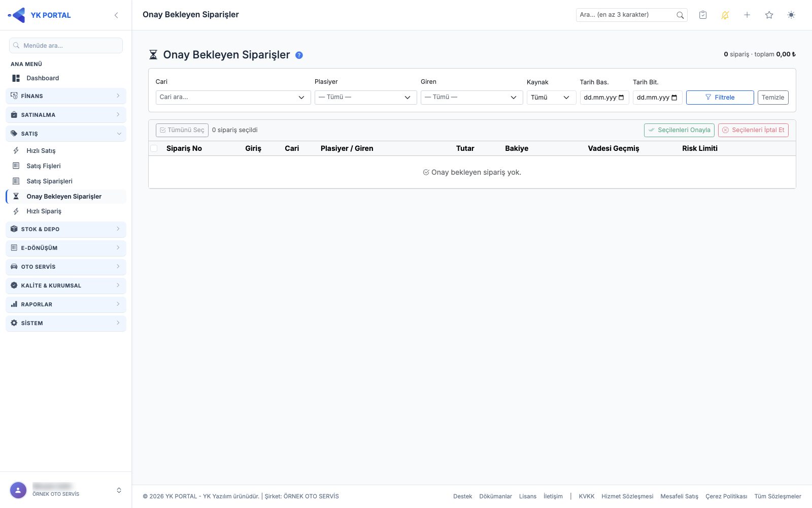Expand the STOK & DEPO section
Screen dimensions: 812x508
pos(66,229)
